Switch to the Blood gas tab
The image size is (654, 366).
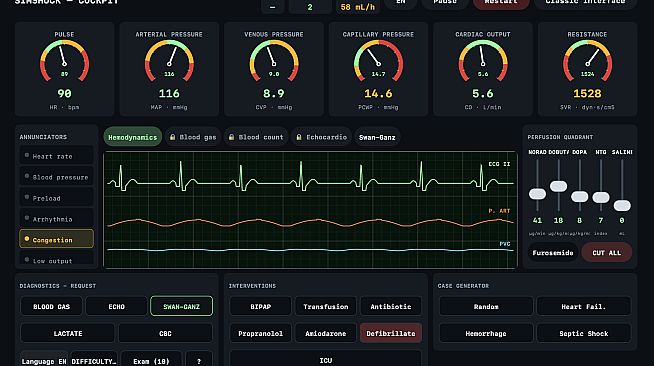(x=193, y=137)
